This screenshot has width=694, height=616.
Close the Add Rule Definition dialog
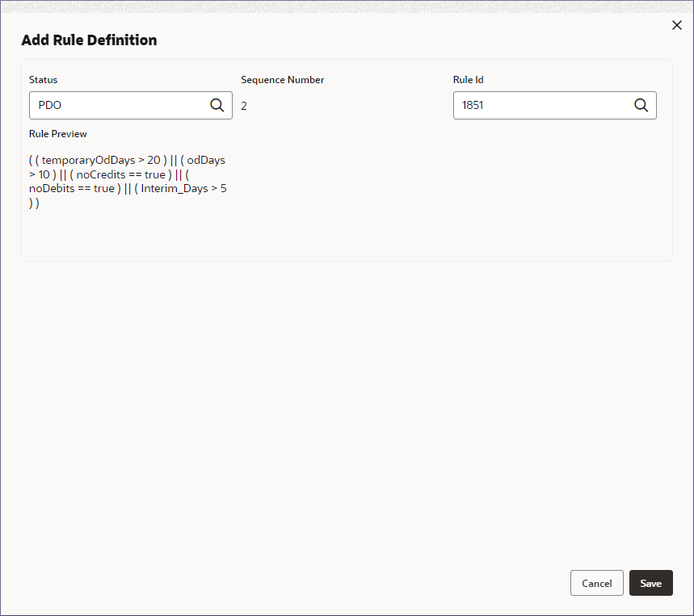(x=677, y=25)
